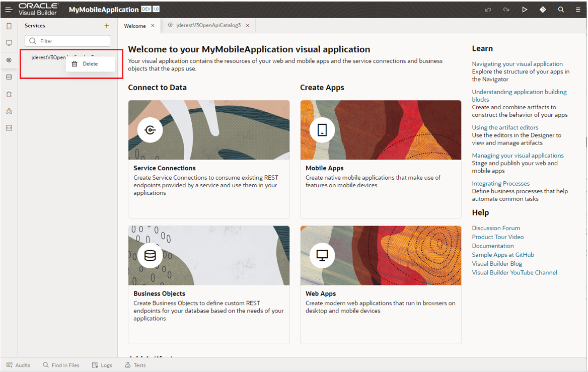Open Mobile Applications navigator tab
The image size is (588, 372).
(x=9, y=26)
